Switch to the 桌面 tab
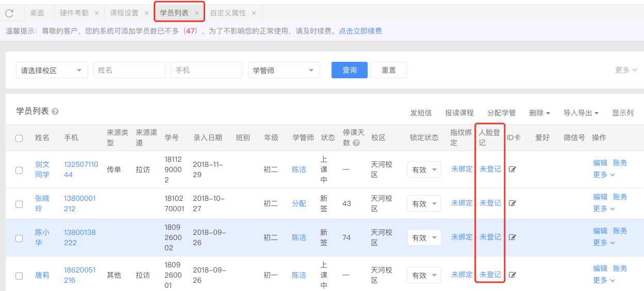The width and height of the screenshot is (644, 291). coord(37,13)
